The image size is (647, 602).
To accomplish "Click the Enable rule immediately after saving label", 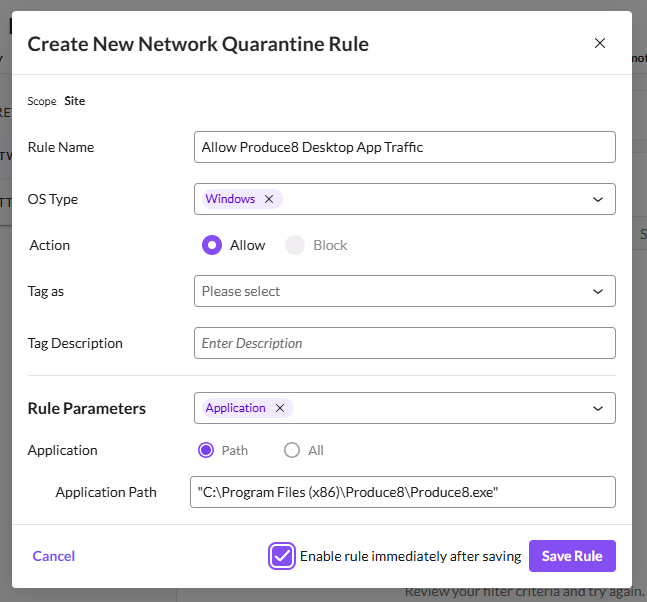I will point(410,556).
